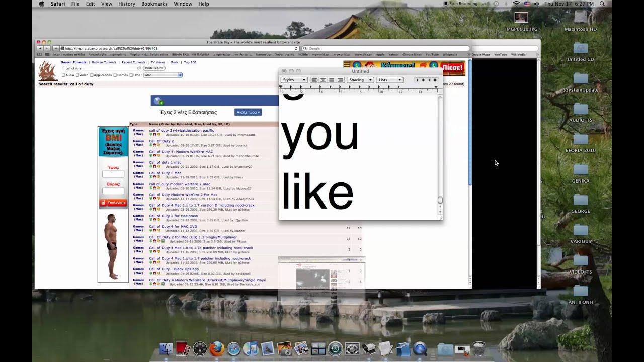Follow the Recent Torrents link

(x=134, y=62)
